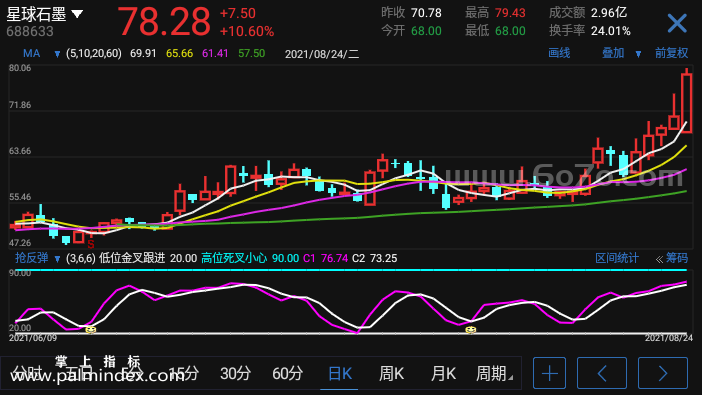This screenshot has width=702, height=395.
Task: Toggle the 前复权 adjustment setting
Action: [672, 53]
